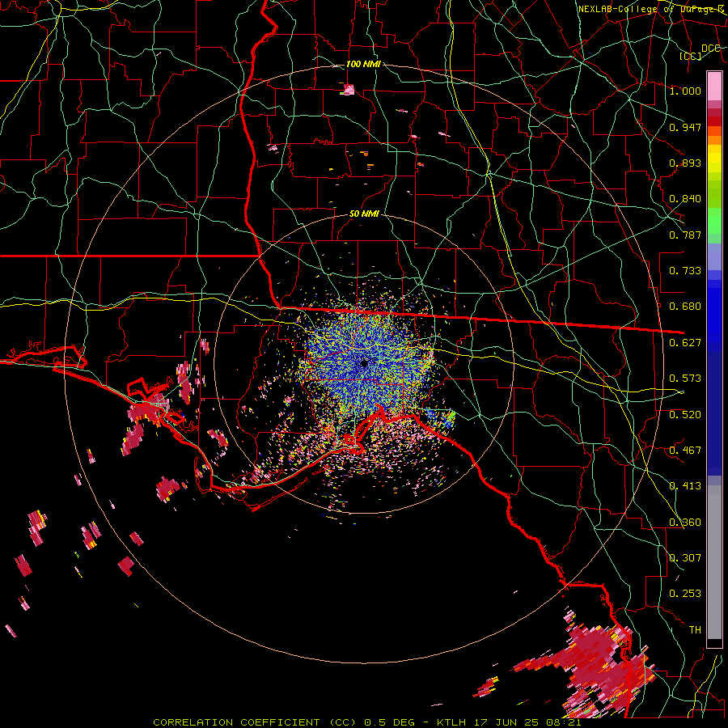Viewport: 728px width, 728px height.
Task: Pick the bright green segment of the color bar
Action: [714, 221]
